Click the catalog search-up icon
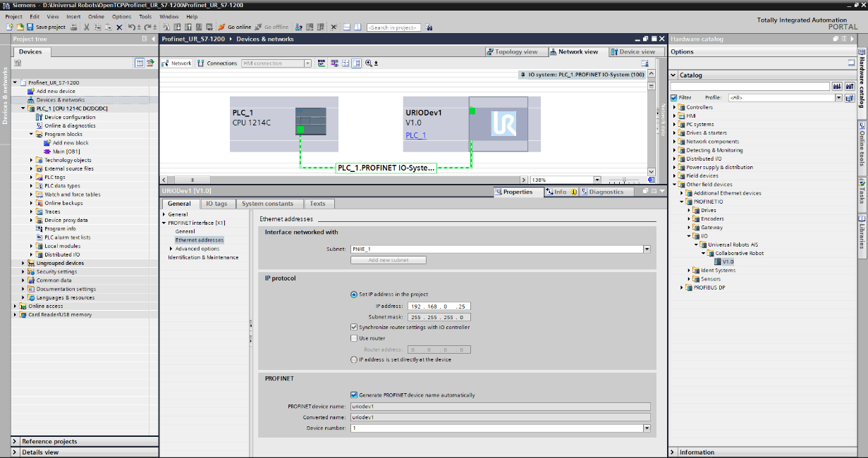868x458 pixels. 849,86
